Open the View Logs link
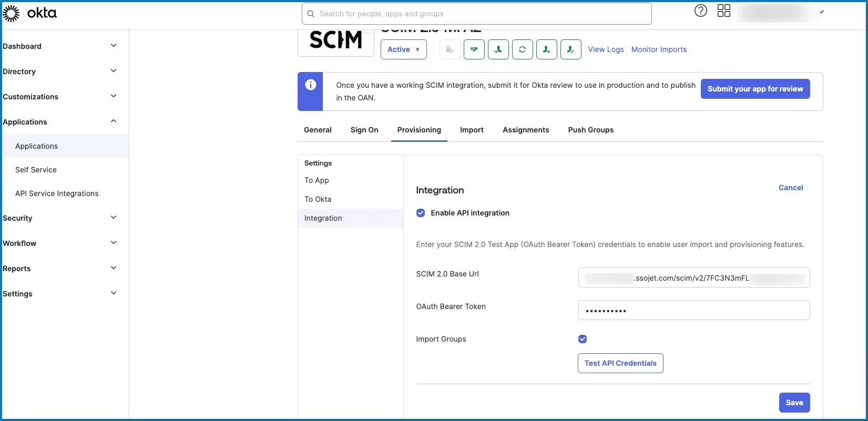Image resolution: width=868 pixels, height=421 pixels. [606, 49]
